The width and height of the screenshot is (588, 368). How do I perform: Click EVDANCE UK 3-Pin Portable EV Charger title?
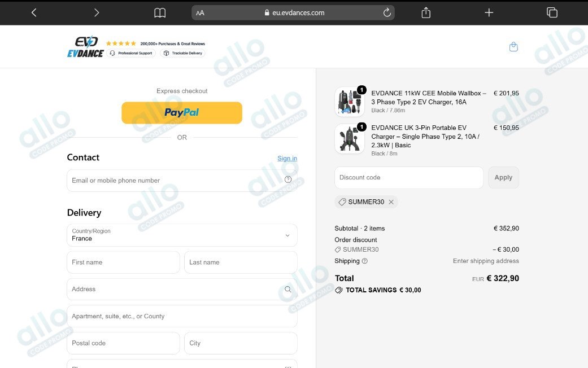[425, 137]
